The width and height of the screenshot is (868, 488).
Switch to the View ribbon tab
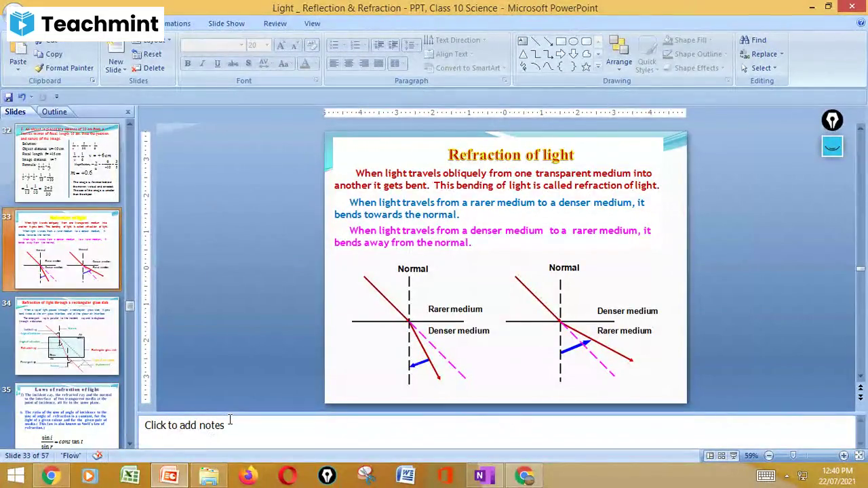[312, 23]
